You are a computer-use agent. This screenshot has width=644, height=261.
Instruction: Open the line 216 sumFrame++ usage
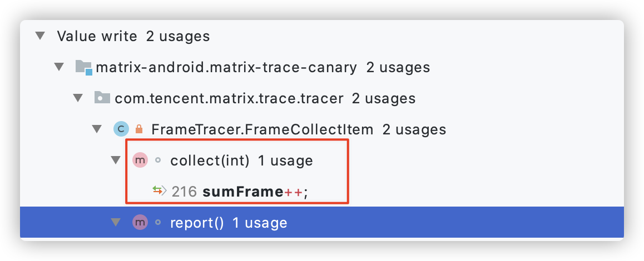point(240,192)
